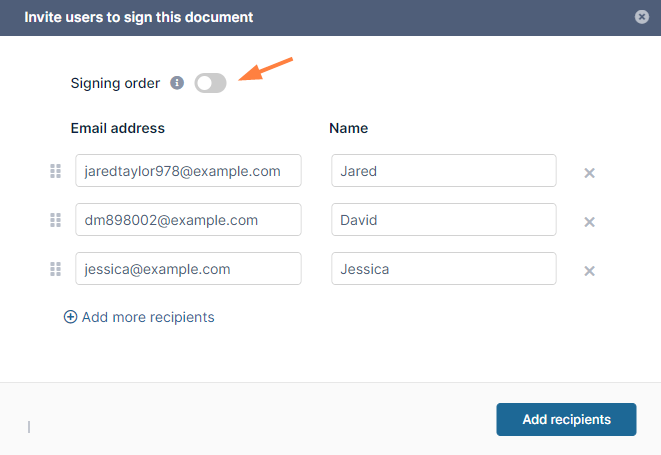Select the jessica@example.com email input
Image resolution: width=661 pixels, height=455 pixels.
tap(188, 269)
